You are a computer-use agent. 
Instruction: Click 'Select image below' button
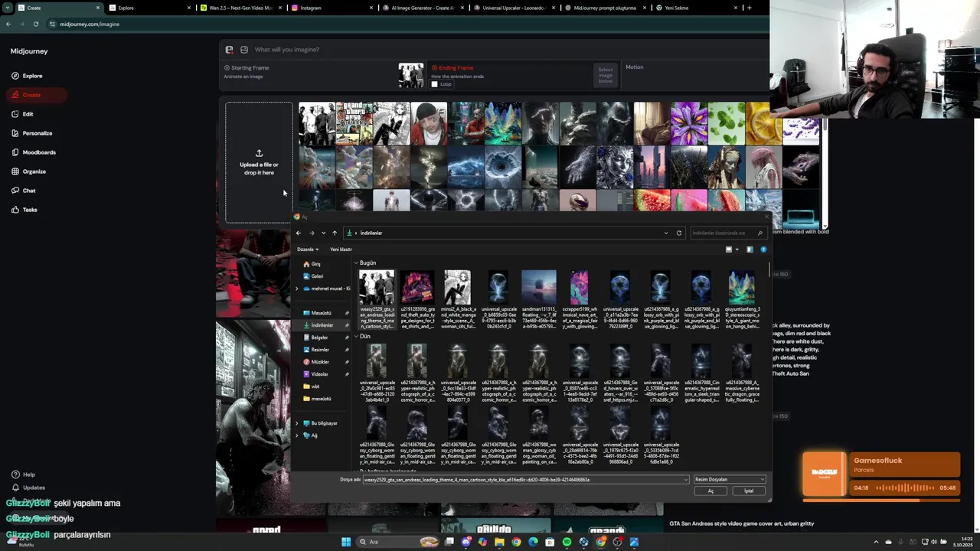pyautogui.click(x=605, y=75)
